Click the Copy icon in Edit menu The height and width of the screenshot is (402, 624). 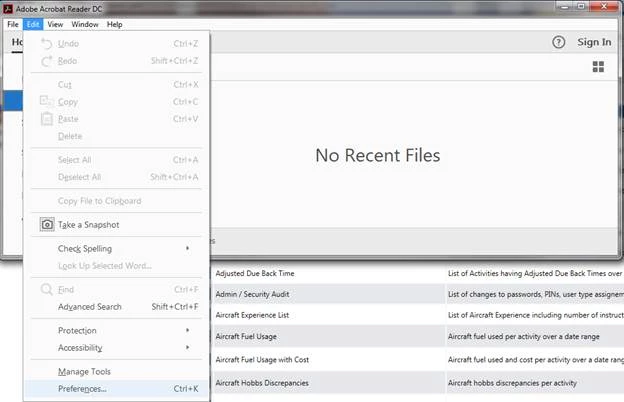(47, 101)
